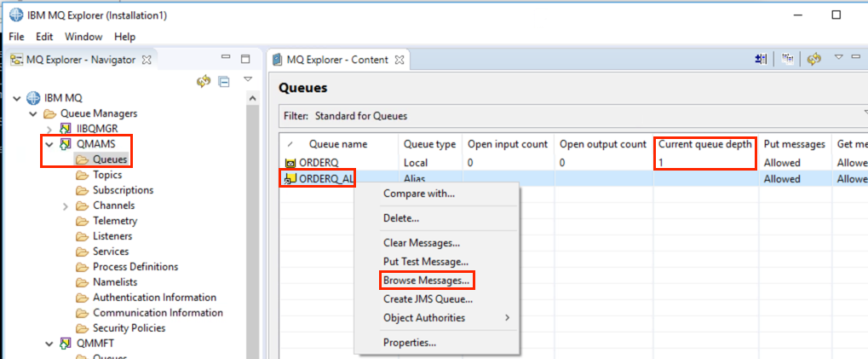Click the IBM MQ globe icon in tree

click(33, 98)
